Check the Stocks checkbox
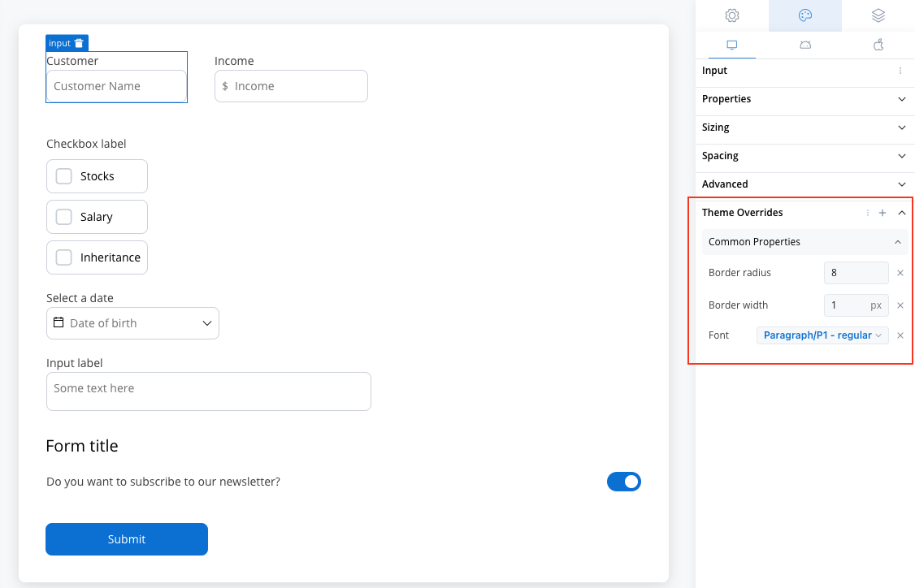Screen dimensions: 915x588 [x=63, y=176]
